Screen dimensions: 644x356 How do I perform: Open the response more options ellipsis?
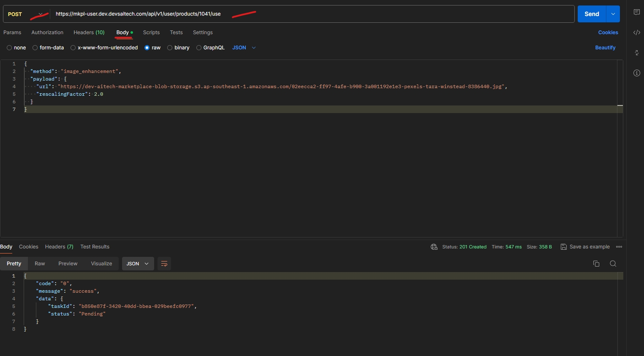pos(619,247)
